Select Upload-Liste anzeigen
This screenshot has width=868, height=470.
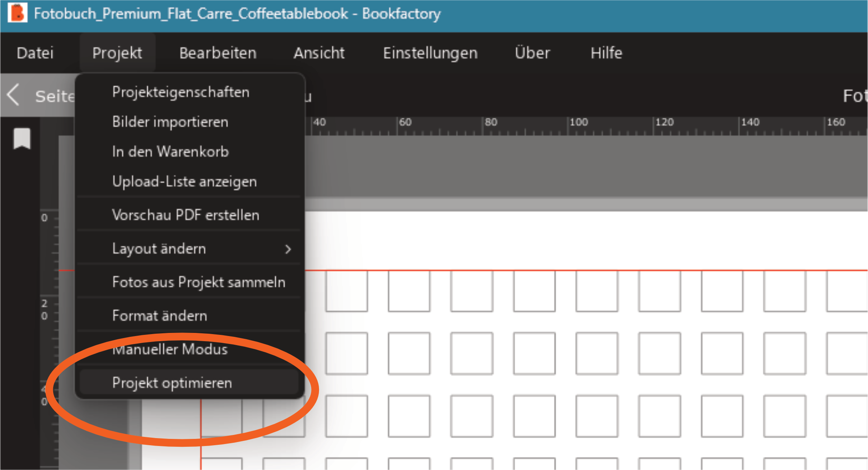189,182
